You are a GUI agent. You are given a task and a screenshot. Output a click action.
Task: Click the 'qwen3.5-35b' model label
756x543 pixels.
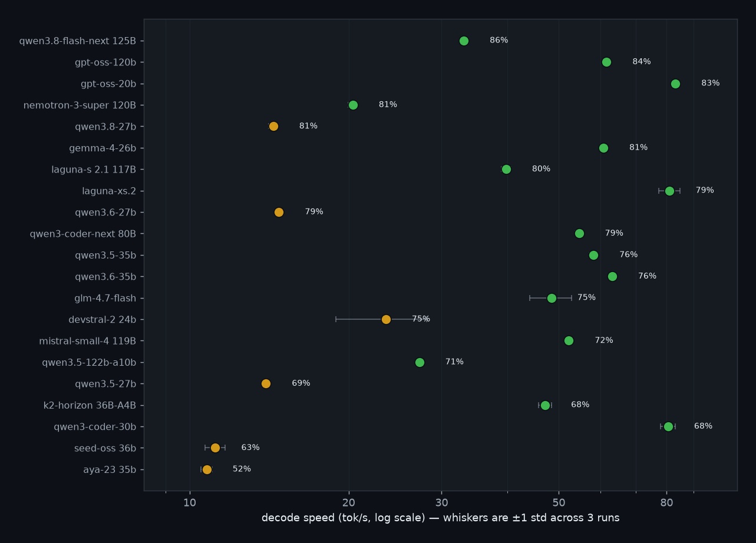[x=105, y=256]
